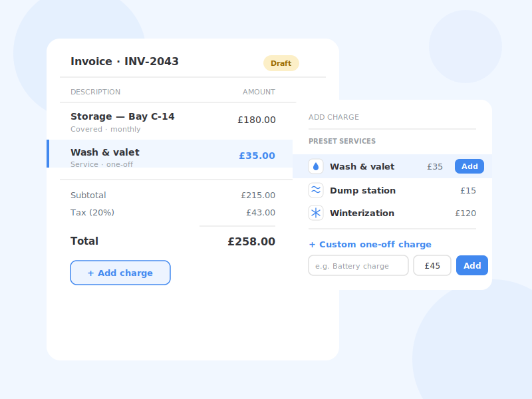This screenshot has height=399, width=532.
Task: Click the Subtotal £215.00 value
Action: pyautogui.click(x=258, y=196)
